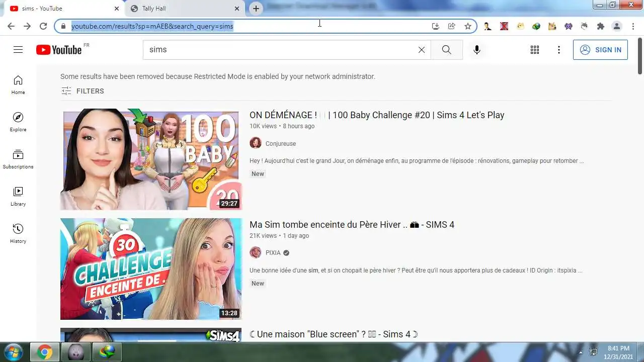Open the Blue screen maison video title
This screenshot has height=362, width=644.
pos(334,334)
